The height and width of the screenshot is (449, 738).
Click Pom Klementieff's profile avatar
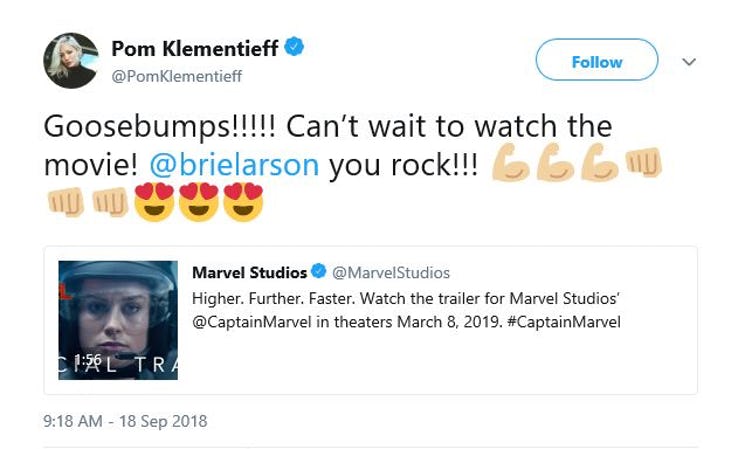[71, 60]
